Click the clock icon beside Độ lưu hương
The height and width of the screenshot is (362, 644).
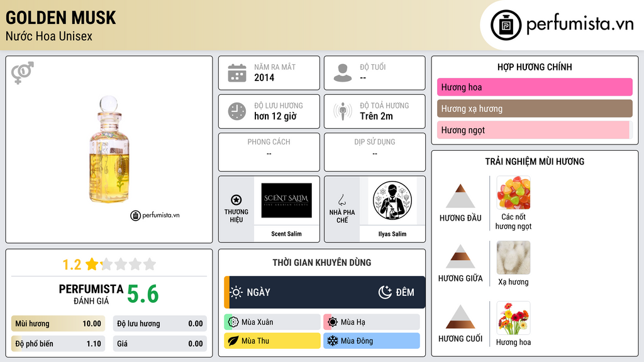tap(237, 111)
